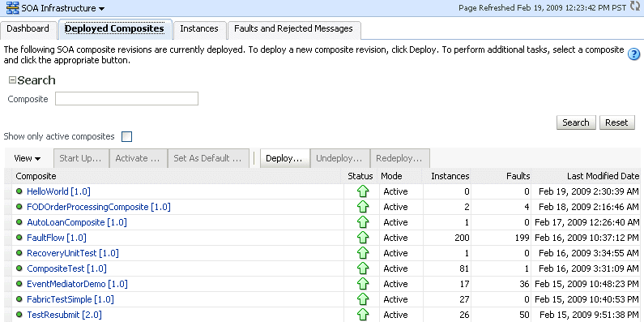Click green dot beside HelloWorld
Image resolution: width=644 pixels, height=322 pixels.
[19, 191]
